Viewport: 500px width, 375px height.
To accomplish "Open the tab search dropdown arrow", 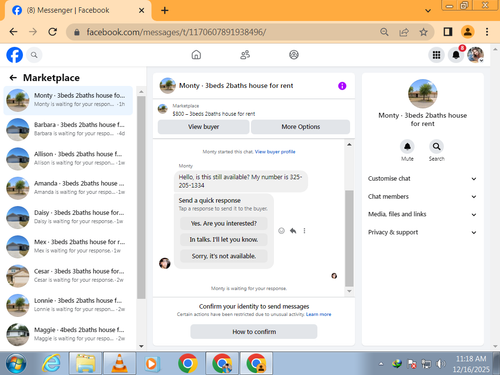I will [428, 11].
